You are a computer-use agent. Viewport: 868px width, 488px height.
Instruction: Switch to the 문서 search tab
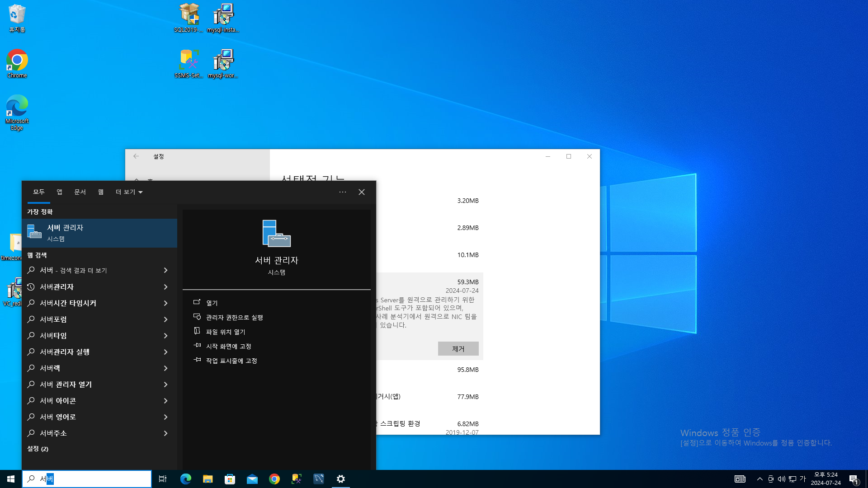(x=80, y=192)
